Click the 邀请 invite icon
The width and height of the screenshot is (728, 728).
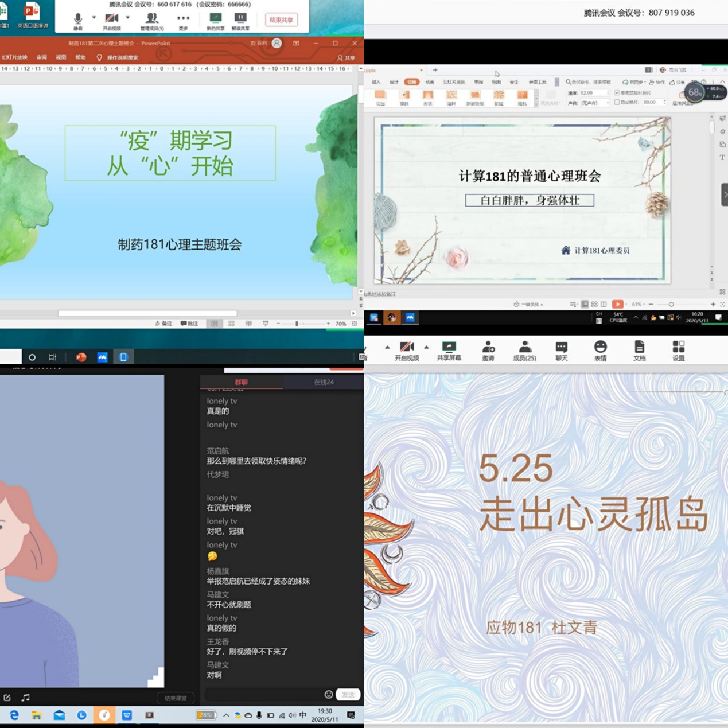tap(488, 349)
